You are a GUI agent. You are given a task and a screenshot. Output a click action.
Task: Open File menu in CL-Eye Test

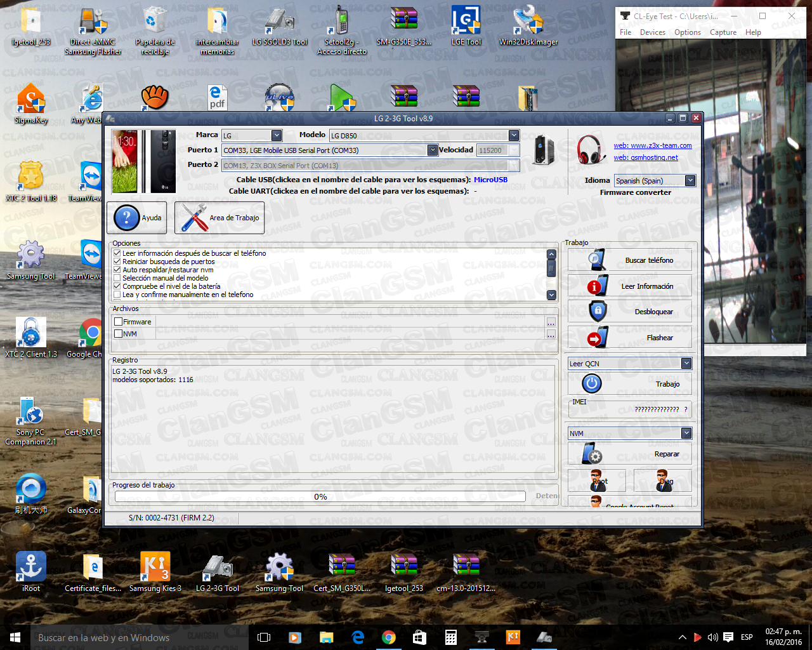coord(625,32)
